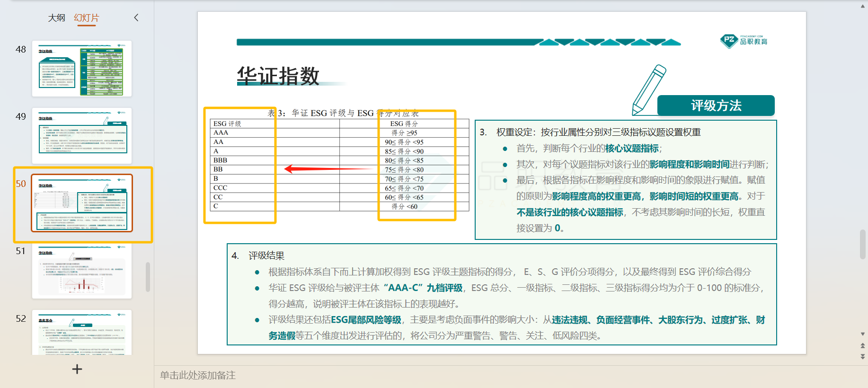Click the 90≤ 得分 <95 score cell
Viewport: 868px width, 388px height.
404,142
